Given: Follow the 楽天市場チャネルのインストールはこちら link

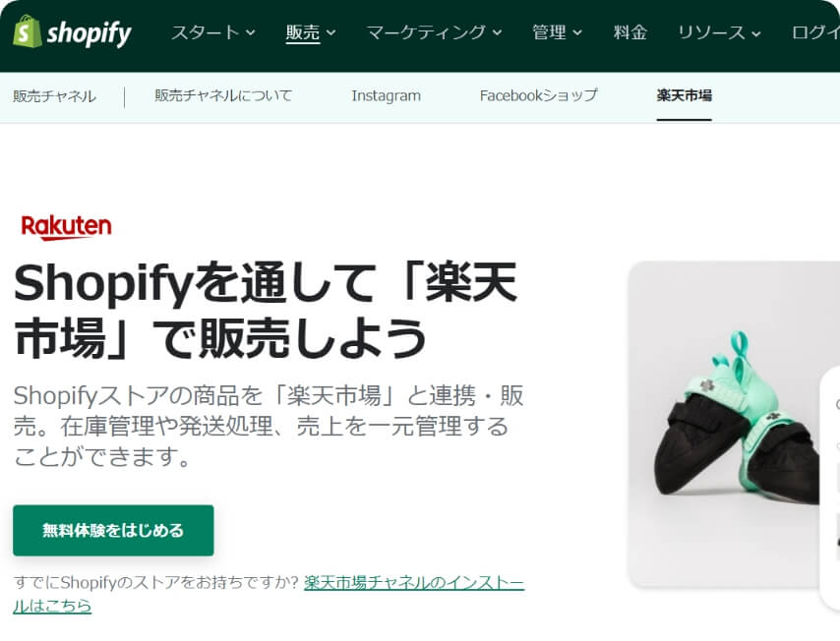Looking at the screenshot, I should (x=269, y=594).
